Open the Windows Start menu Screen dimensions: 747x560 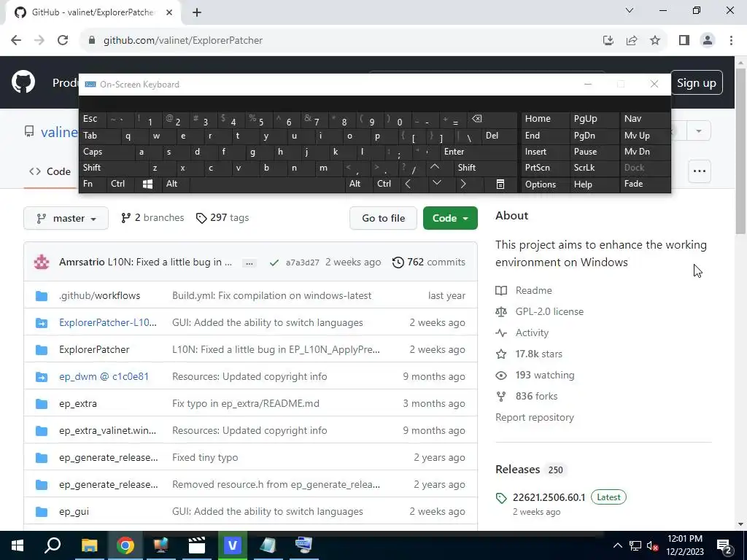(x=18, y=545)
